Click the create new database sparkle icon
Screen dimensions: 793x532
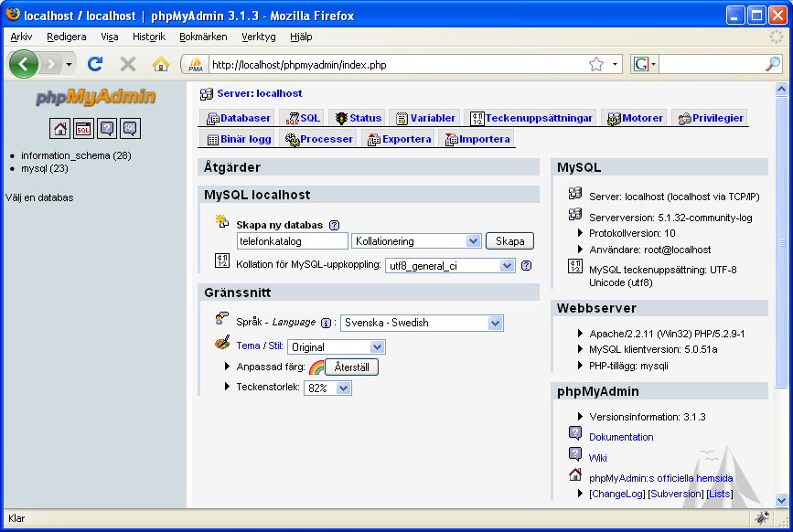point(222,221)
